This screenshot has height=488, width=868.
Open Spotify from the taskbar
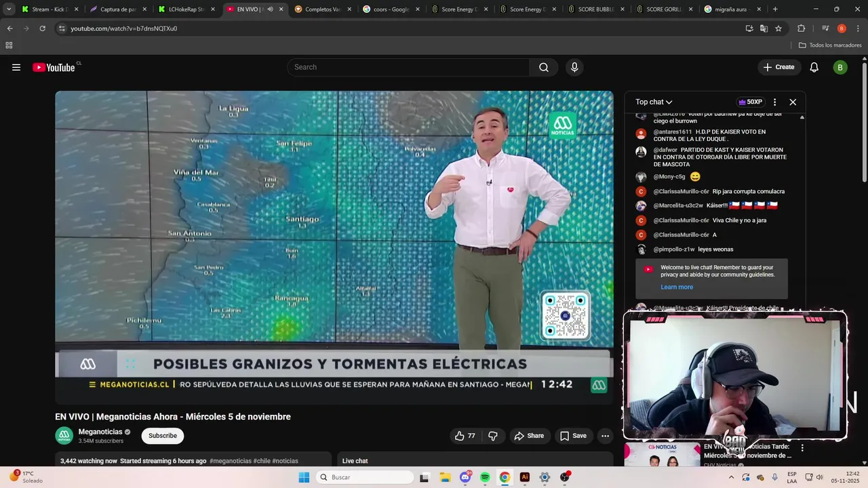[x=485, y=477]
